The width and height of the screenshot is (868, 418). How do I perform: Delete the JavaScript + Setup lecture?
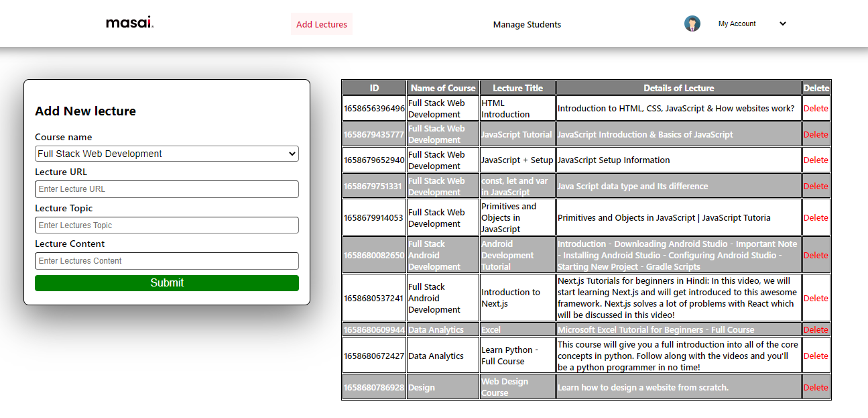click(816, 160)
